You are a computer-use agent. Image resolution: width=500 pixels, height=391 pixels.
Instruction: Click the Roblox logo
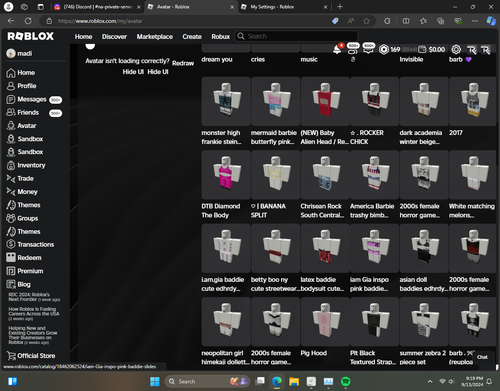[31, 36]
